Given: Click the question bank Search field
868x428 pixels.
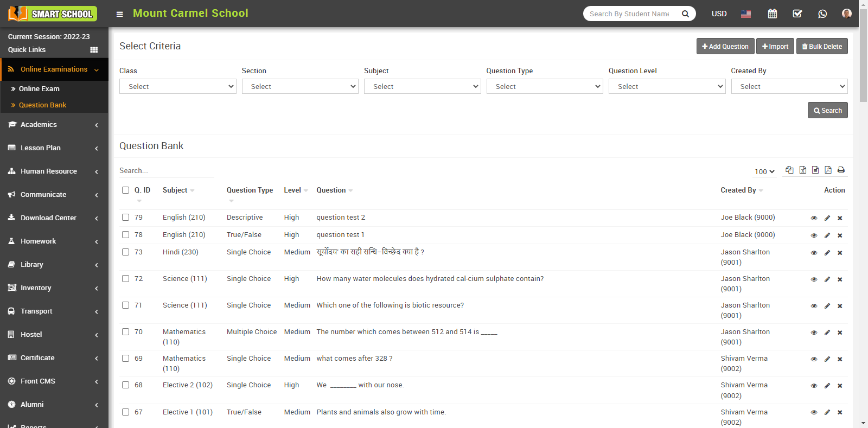Looking at the screenshot, I should [x=166, y=171].
